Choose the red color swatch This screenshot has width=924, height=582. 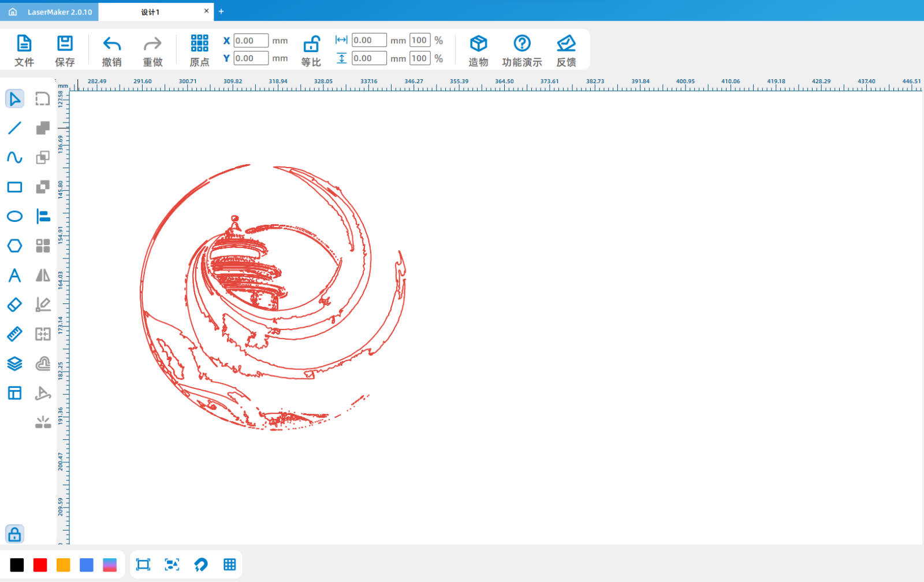(40, 565)
